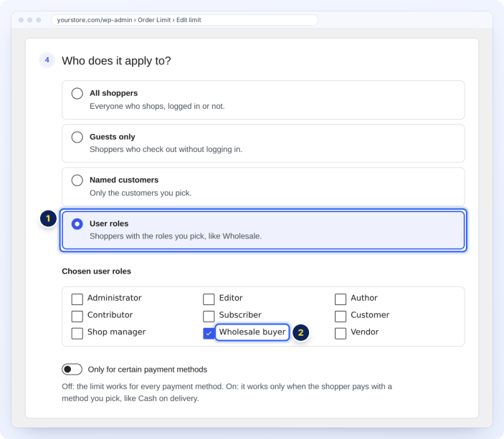Click the Editor label text

[231, 298]
